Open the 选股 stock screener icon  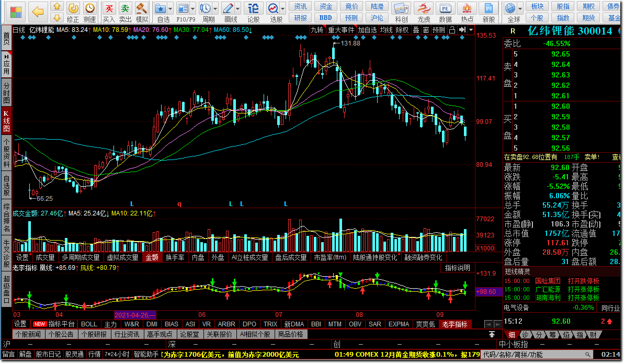pyautogui.click(x=273, y=8)
